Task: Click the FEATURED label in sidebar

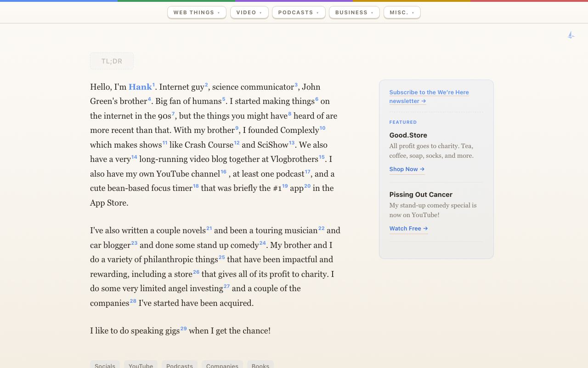Action: tap(403, 122)
